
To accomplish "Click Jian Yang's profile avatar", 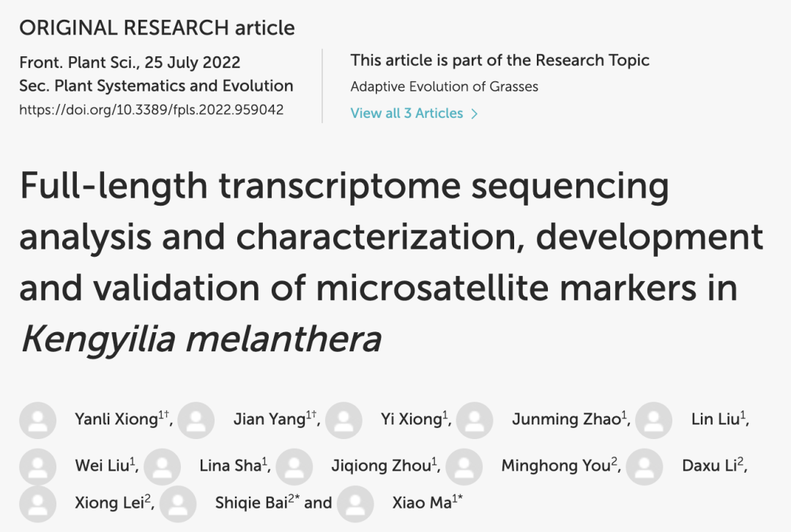I will click(x=196, y=420).
